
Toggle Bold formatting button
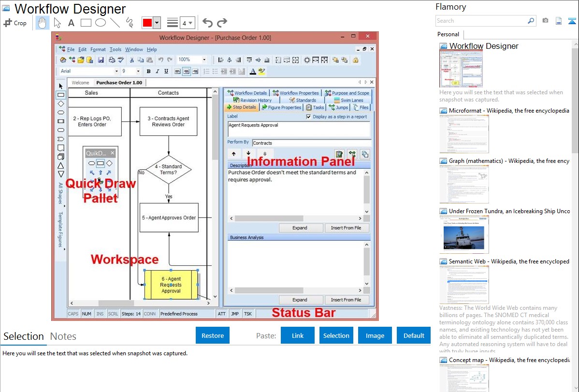148,72
